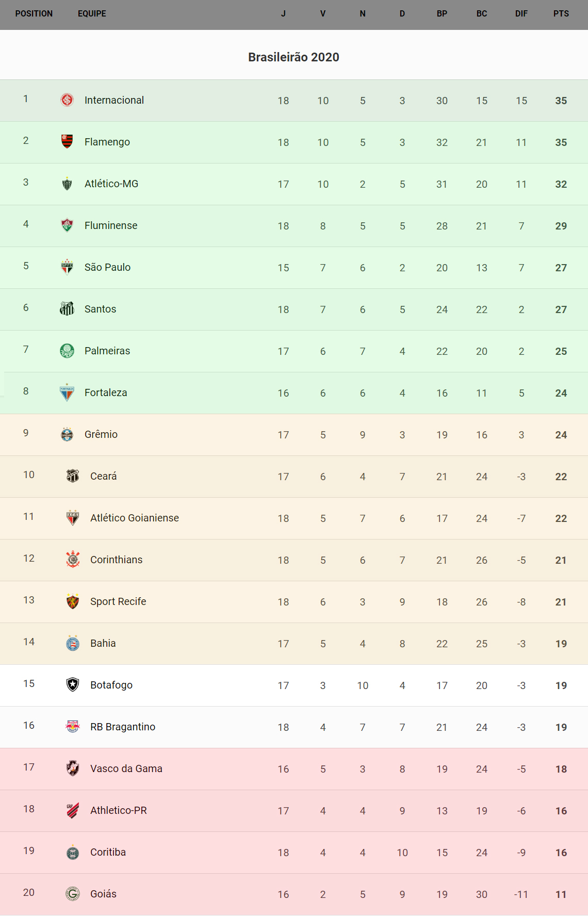Click the RB Bragantino logo
Image resolution: width=588 pixels, height=916 pixels.
click(73, 726)
